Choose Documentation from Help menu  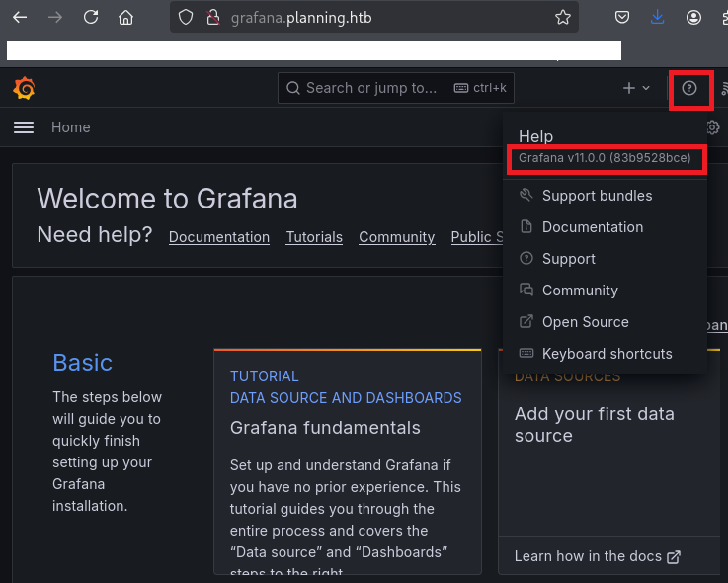point(592,227)
